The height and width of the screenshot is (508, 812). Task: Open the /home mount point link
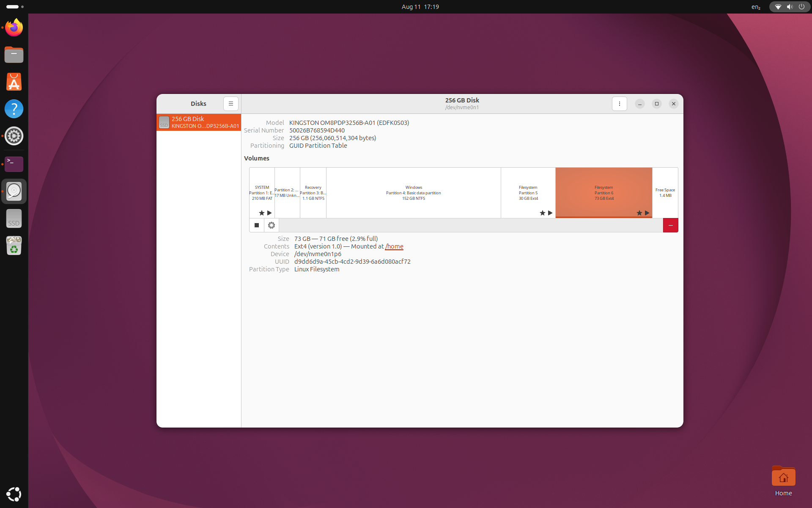tap(394, 246)
